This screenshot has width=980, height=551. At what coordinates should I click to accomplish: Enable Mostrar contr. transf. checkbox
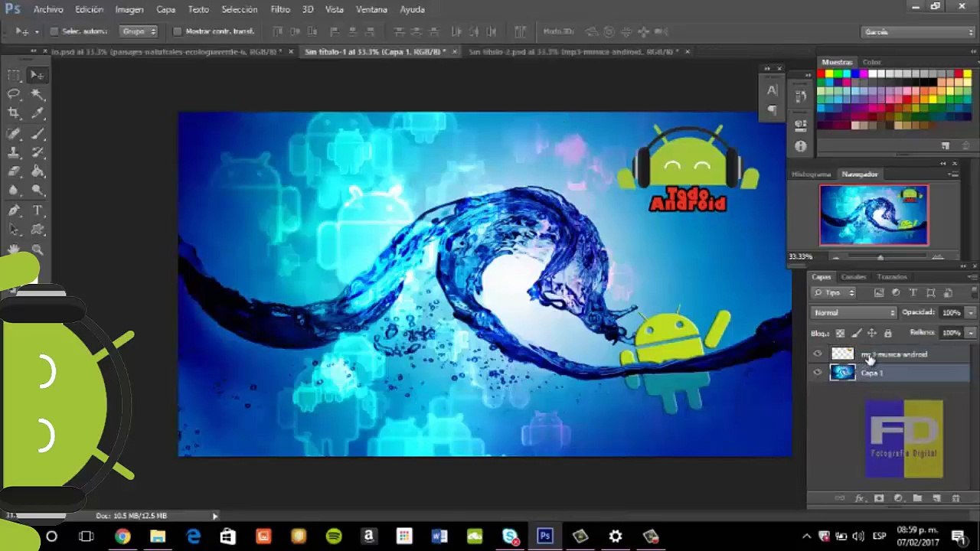click(x=178, y=31)
